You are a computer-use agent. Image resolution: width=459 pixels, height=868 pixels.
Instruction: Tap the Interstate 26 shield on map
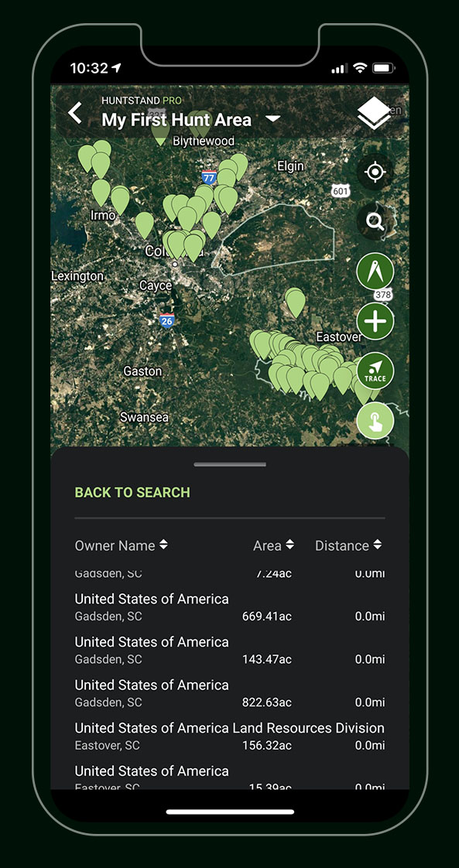(166, 320)
